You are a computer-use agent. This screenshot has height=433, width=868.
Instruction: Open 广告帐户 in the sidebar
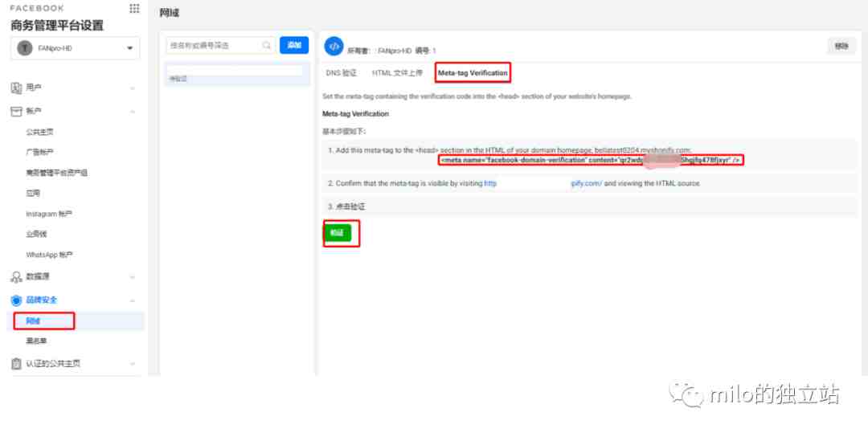pos(40,152)
